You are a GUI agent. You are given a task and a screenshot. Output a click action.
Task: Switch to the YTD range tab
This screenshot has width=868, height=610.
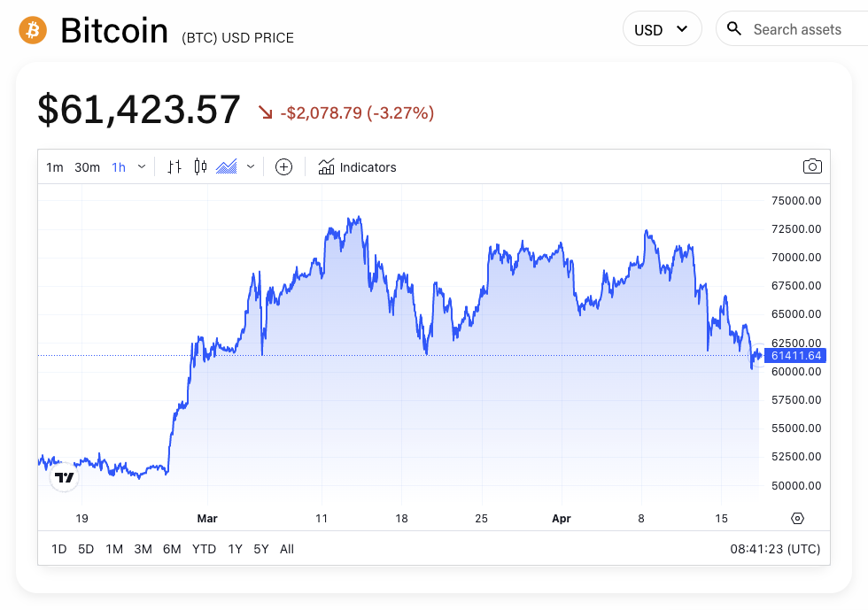point(204,549)
